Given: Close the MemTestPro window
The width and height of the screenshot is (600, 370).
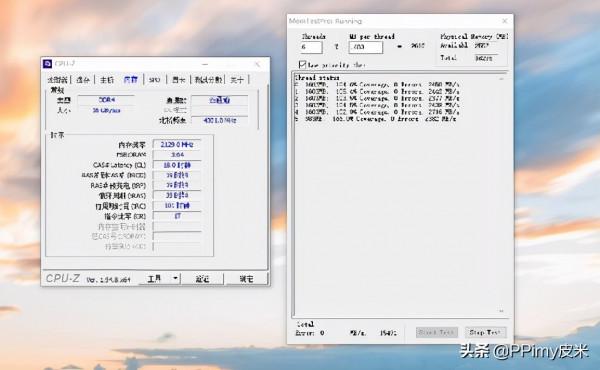Looking at the screenshot, I should click(x=505, y=21).
